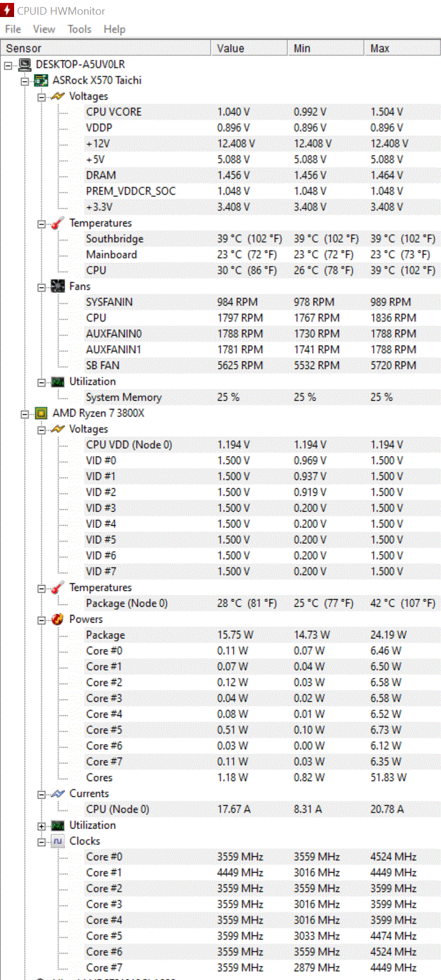441x980 pixels.
Task: Collapse the ASRock X570 Taichi node
Action: pyautogui.click(x=25, y=81)
